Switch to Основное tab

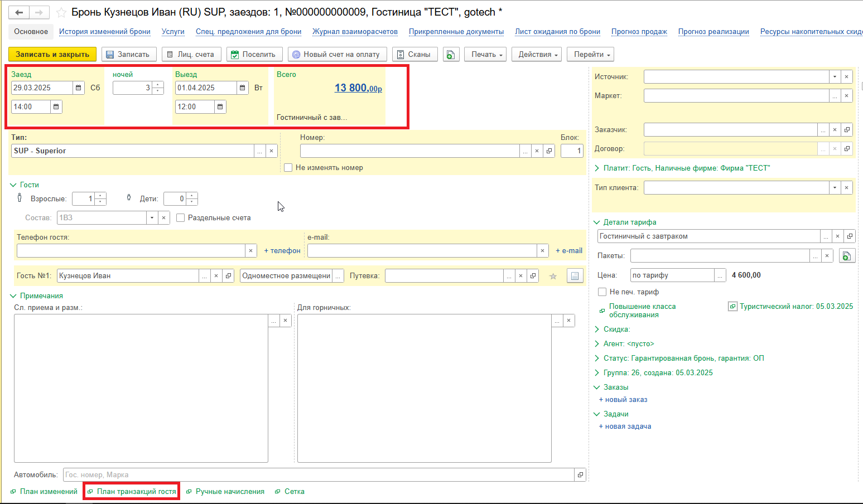31,31
